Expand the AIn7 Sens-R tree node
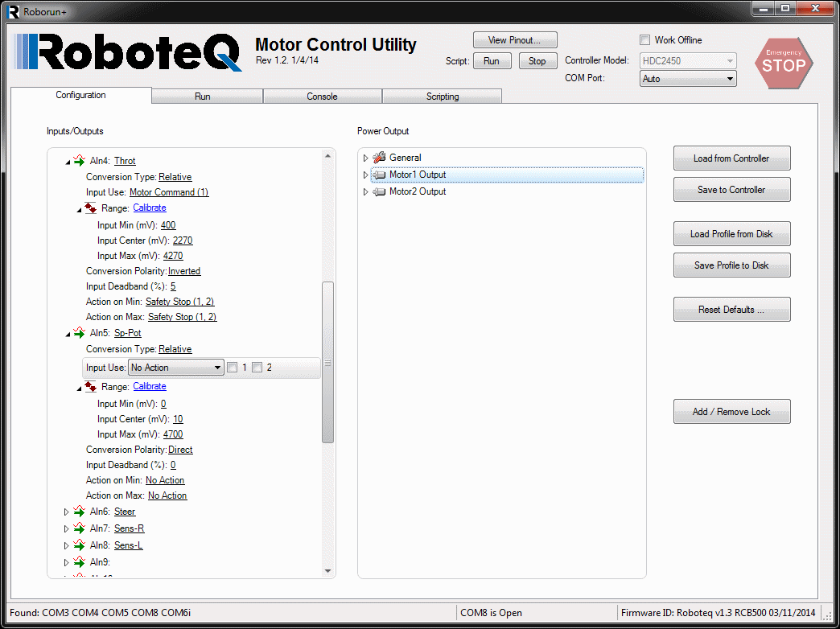 [x=67, y=528]
